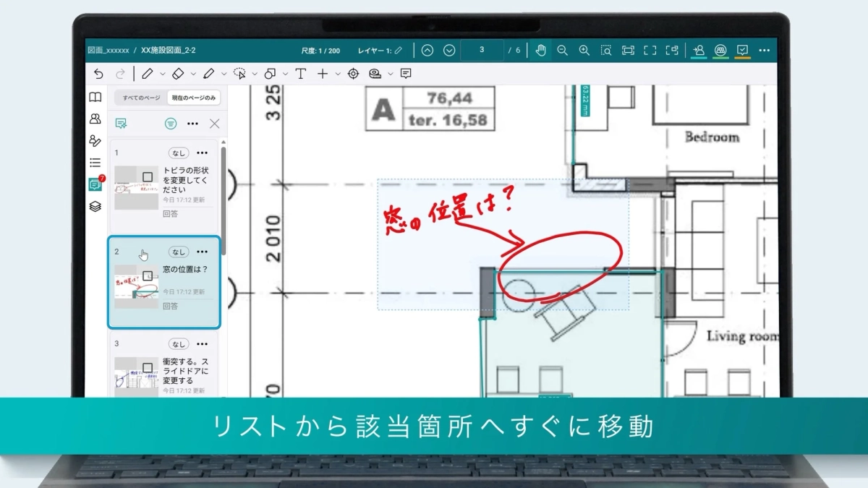This screenshot has height=488, width=868.
Task: Click the zoom in magnifier
Action: click(x=584, y=50)
